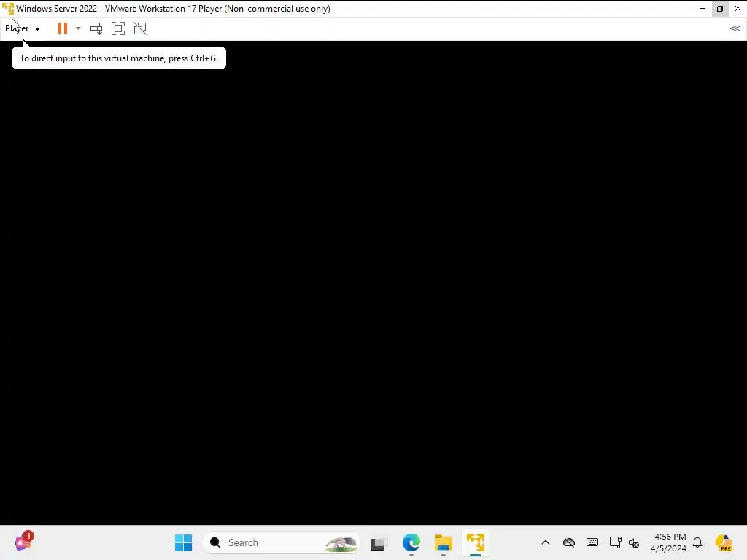Open the notification bell
Screen dimensions: 747x560
697,542
